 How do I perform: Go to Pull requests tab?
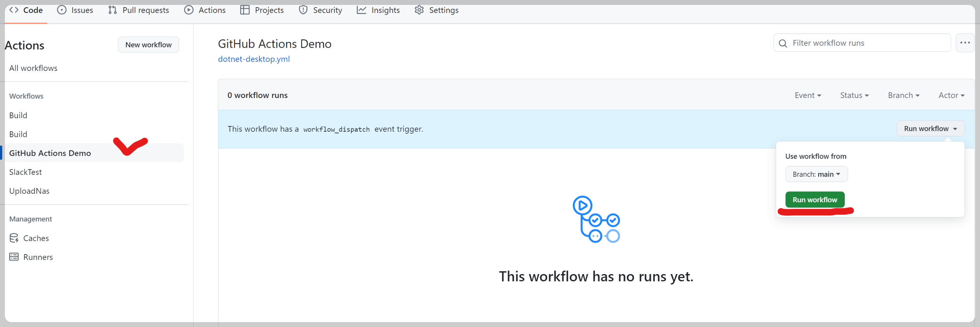click(139, 10)
